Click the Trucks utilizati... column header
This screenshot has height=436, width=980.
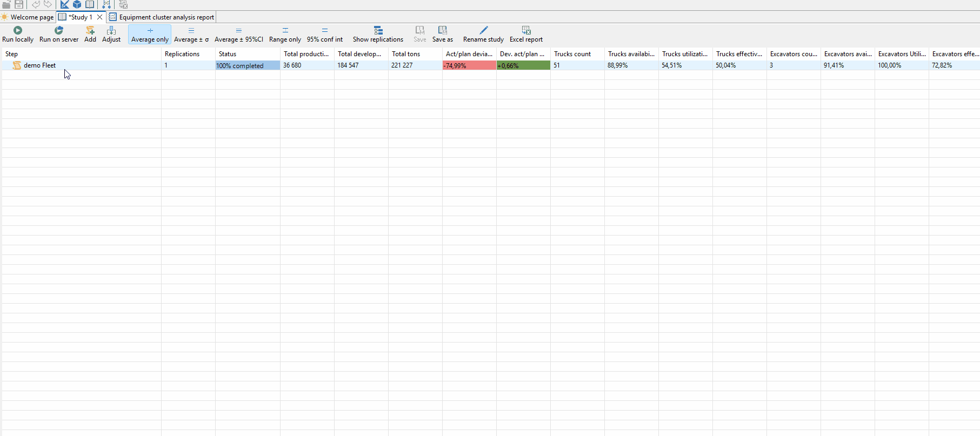tap(685, 54)
